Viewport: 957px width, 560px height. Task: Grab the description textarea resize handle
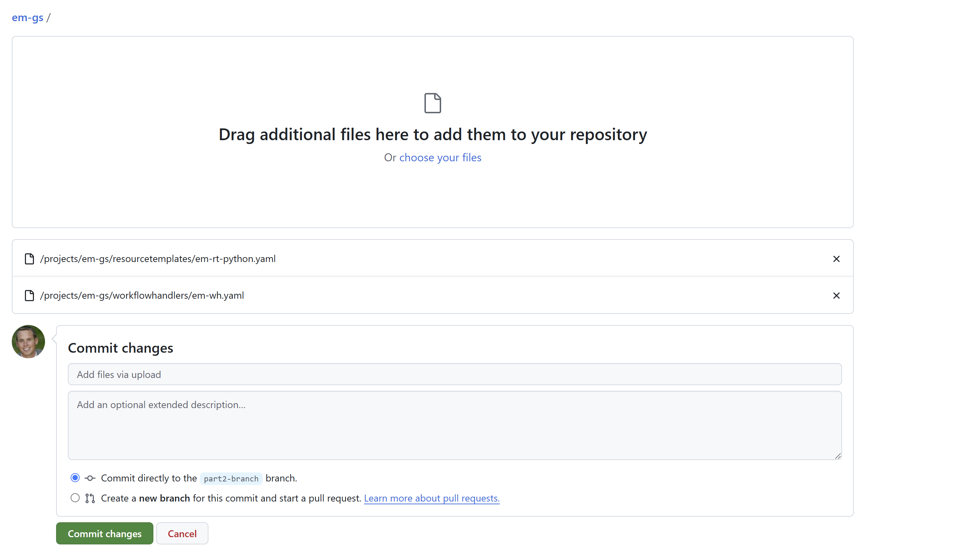pyautogui.click(x=837, y=456)
